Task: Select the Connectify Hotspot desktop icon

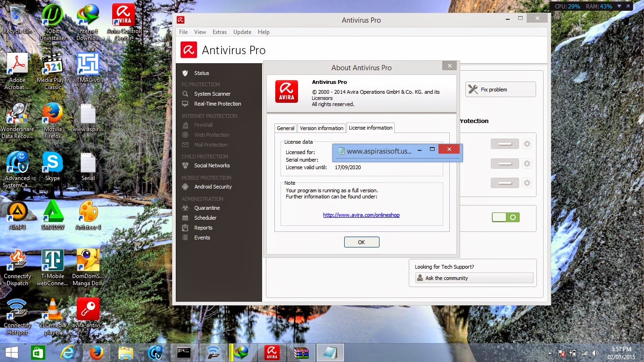Action: click(17, 316)
